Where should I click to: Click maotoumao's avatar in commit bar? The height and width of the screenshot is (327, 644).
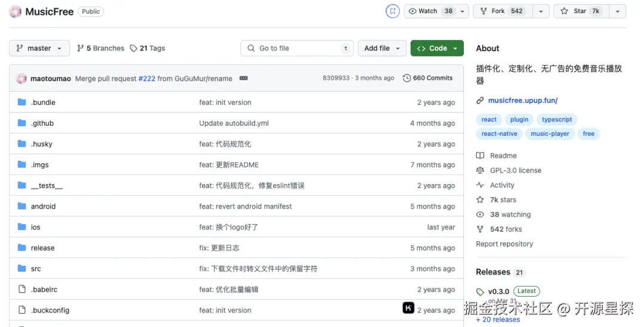(x=21, y=79)
